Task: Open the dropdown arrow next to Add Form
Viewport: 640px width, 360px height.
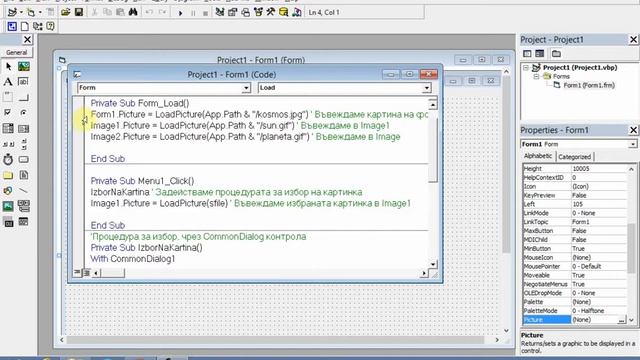Action: click(40, 12)
